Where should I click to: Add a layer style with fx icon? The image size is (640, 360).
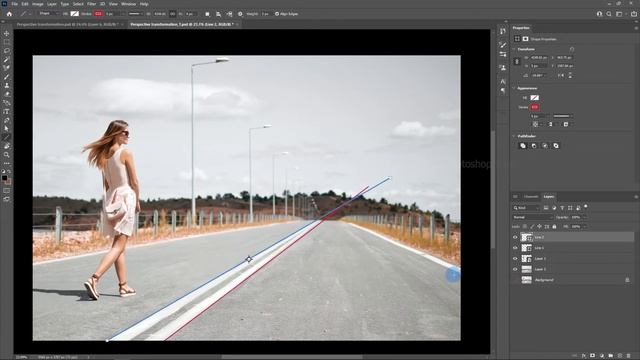coord(584,356)
